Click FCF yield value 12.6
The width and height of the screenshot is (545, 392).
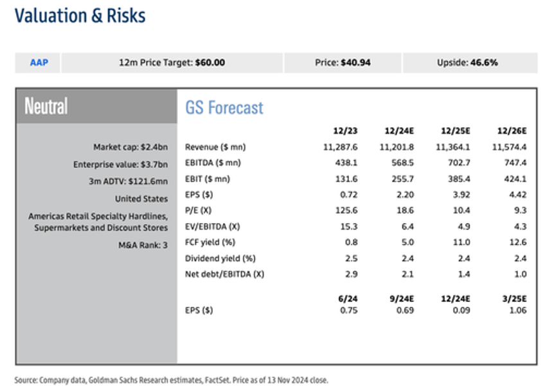coord(517,242)
